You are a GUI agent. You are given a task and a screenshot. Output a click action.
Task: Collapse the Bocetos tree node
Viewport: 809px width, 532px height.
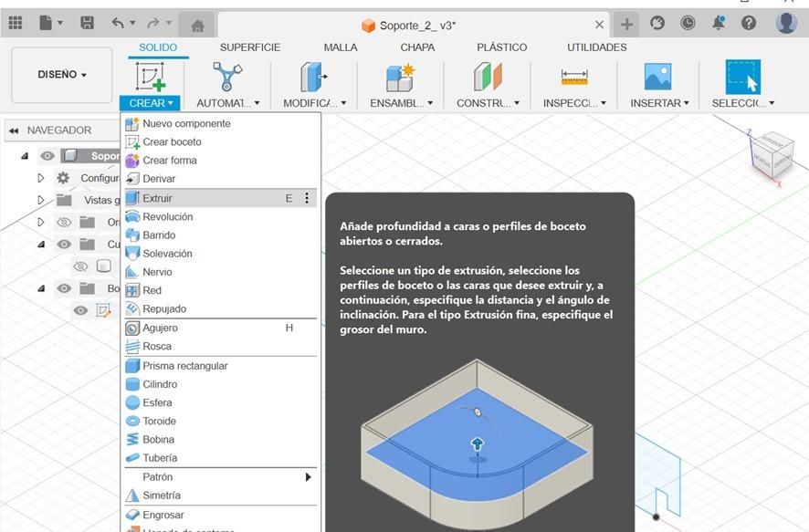(41, 288)
